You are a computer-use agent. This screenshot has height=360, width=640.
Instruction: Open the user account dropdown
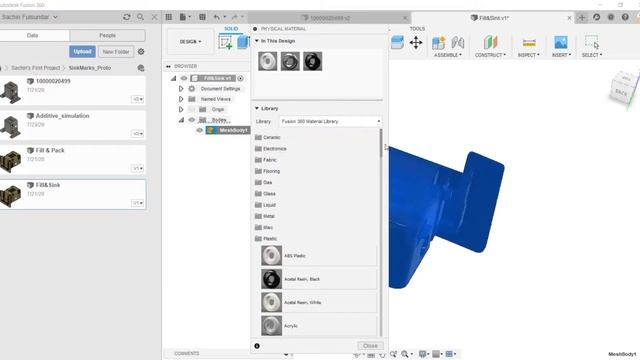29,17
